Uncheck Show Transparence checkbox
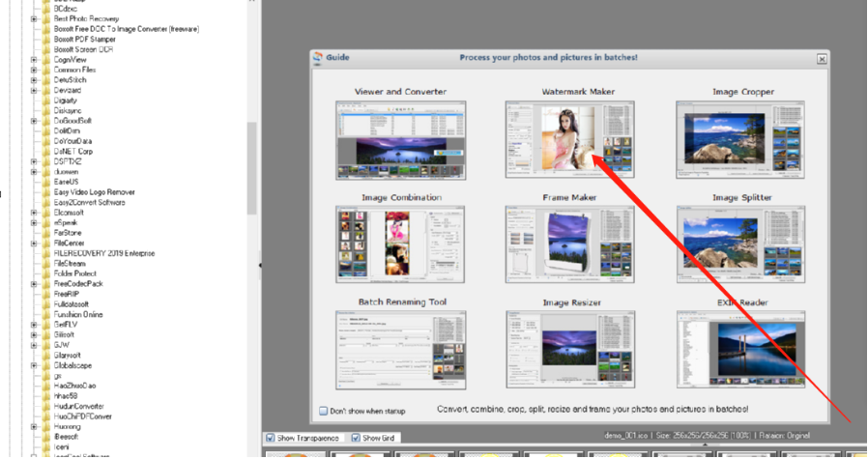The width and height of the screenshot is (868, 459). click(271, 438)
